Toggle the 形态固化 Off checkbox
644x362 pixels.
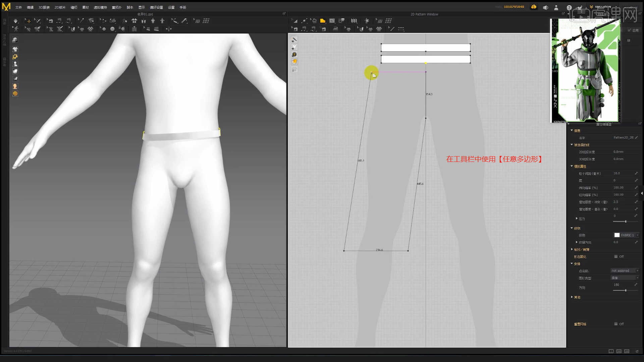coord(616,256)
